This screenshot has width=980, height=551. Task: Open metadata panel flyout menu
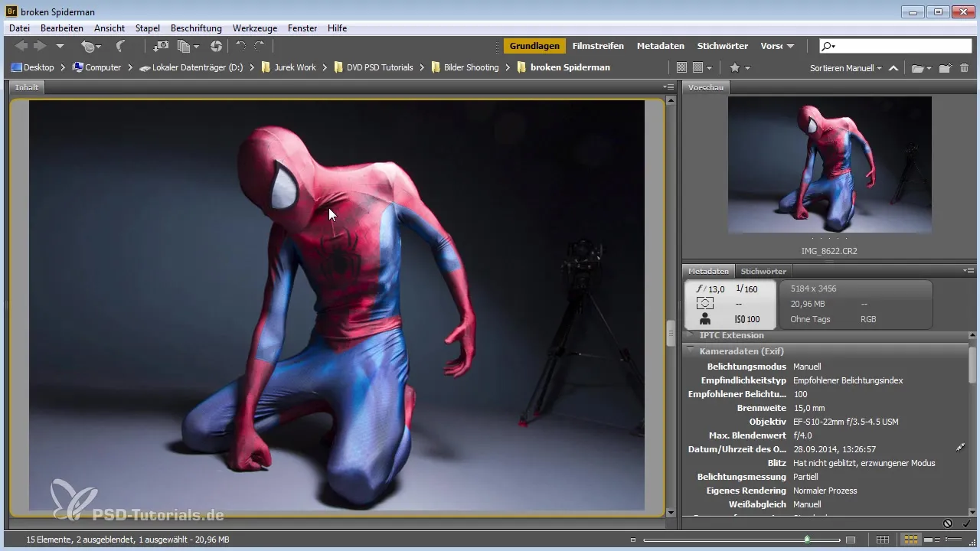coord(969,271)
